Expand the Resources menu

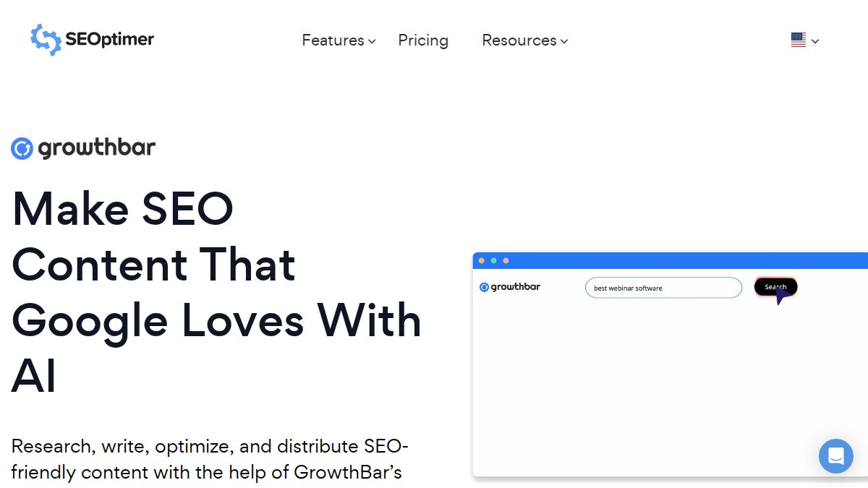click(525, 40)
